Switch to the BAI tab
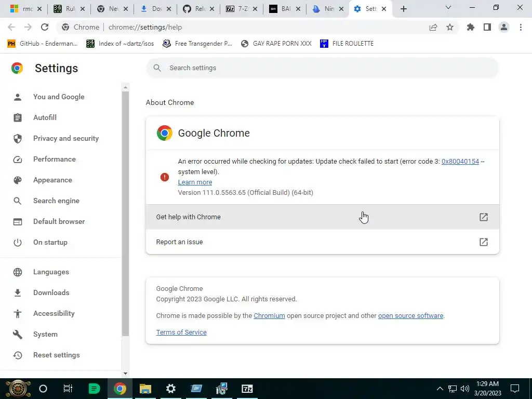 (284, 9)
